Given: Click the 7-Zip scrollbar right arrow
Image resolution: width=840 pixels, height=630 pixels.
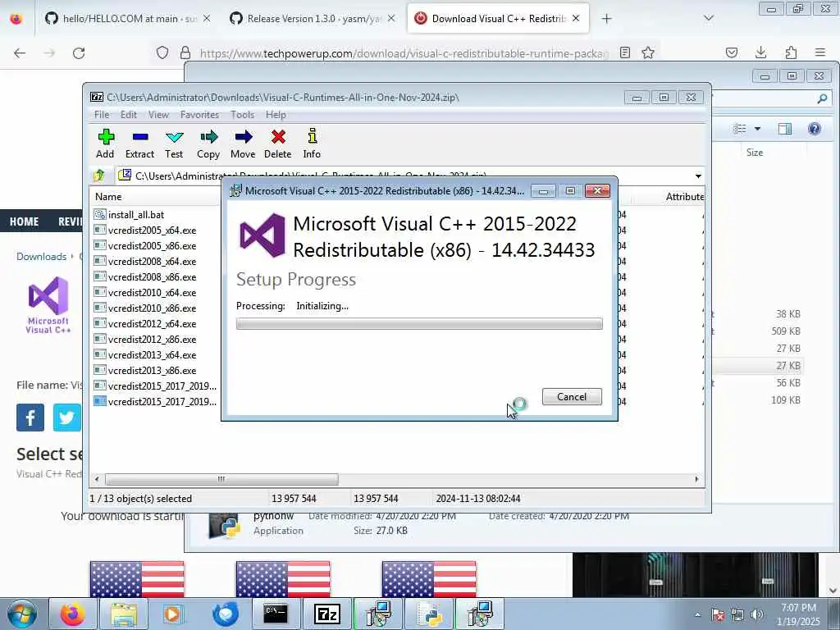Looking at the screenshot, I should click(x=696, y=479).
